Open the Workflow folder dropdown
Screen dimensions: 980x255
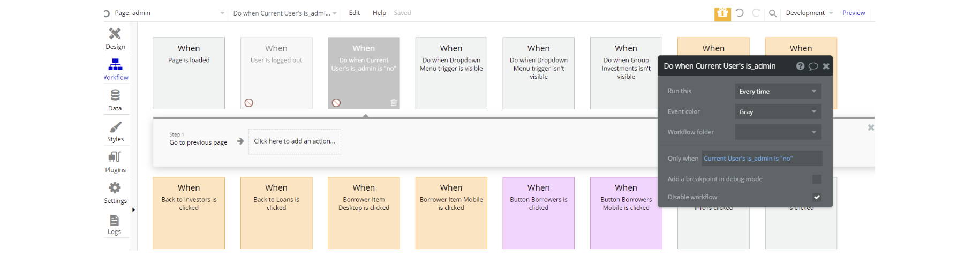[778, 132]
